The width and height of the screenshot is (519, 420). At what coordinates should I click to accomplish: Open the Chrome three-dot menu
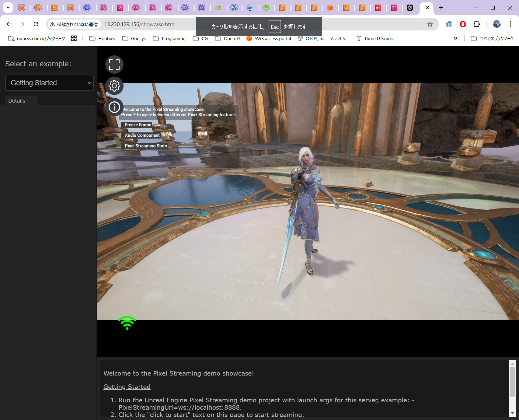click(x=510, y=24)
